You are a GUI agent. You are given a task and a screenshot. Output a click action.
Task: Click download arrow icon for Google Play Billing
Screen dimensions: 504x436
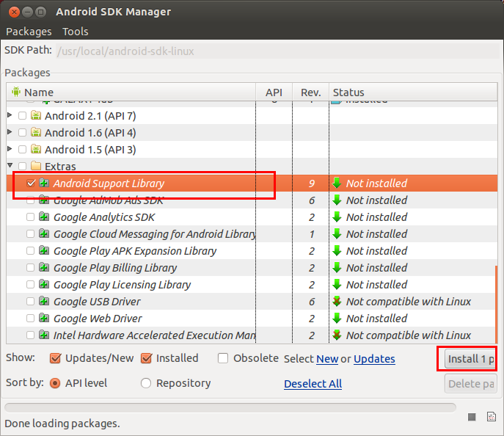click(x=337, y=267)
